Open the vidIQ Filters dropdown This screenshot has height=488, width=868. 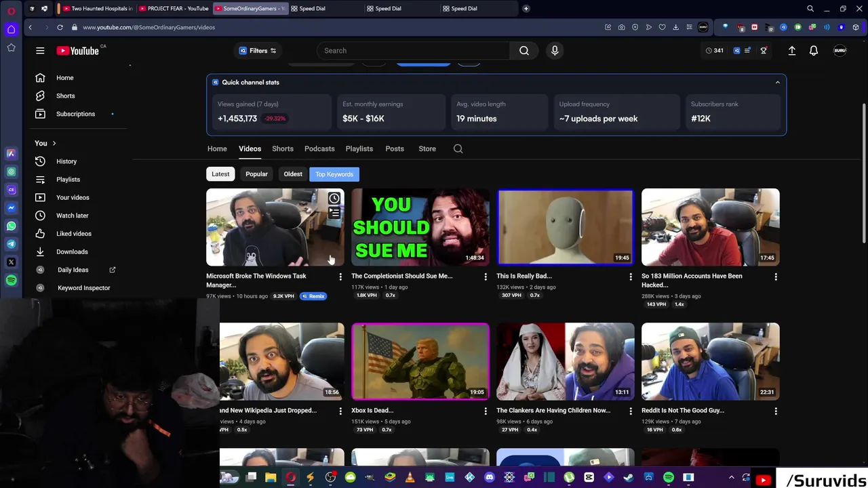click(258, 51)
